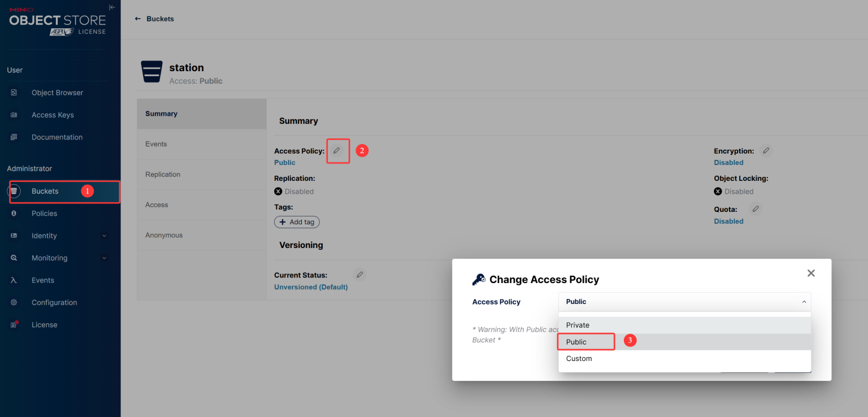Image resolution: width=868 pixels, height=417 pixels.
Task: Collapse the sidebar using the top arrow icon
Action: 112,7
